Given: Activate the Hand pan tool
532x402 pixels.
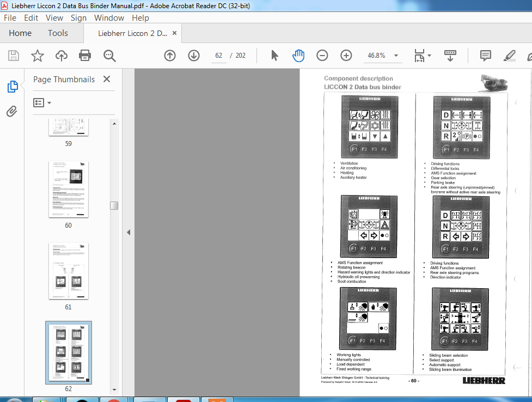Looking at the screenshot, I should click(298, 56).
